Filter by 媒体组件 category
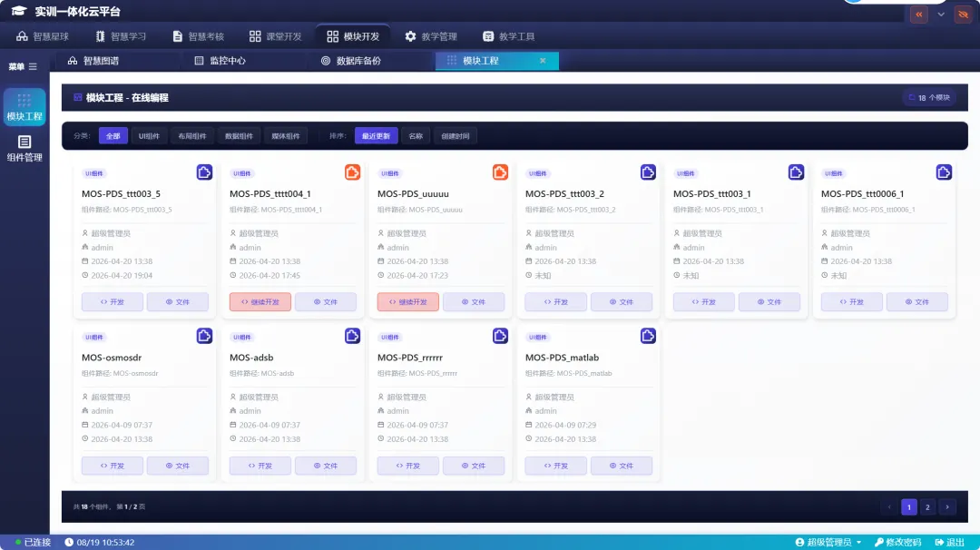Screen dimensions: 980x550 (286, 135)
